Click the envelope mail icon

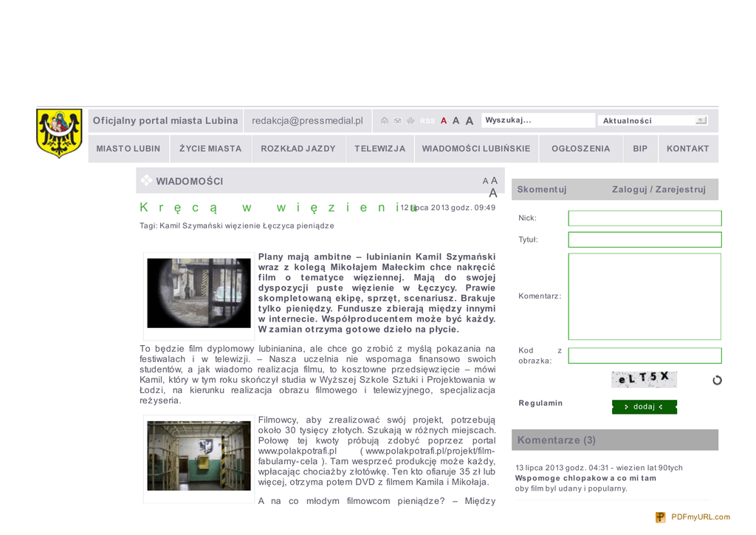397,120
